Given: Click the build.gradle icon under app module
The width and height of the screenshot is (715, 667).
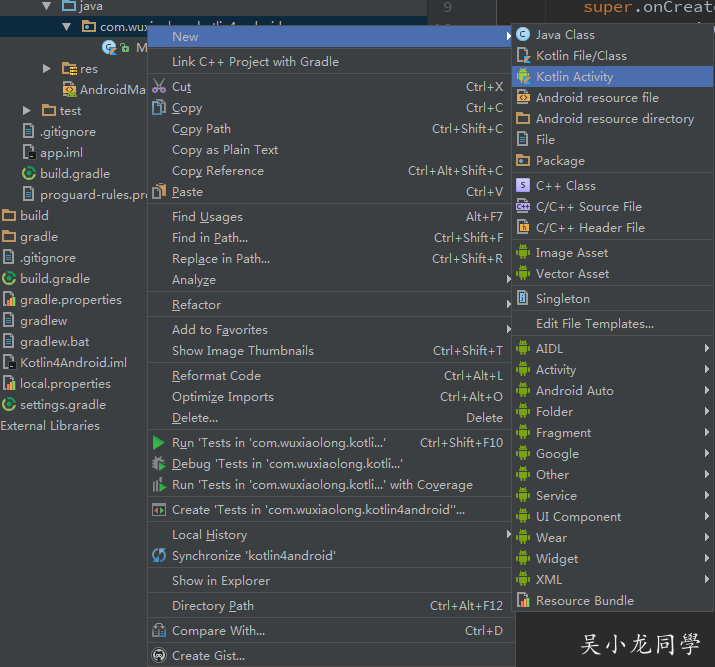Looking at the screenshot, I should point(29,173).
